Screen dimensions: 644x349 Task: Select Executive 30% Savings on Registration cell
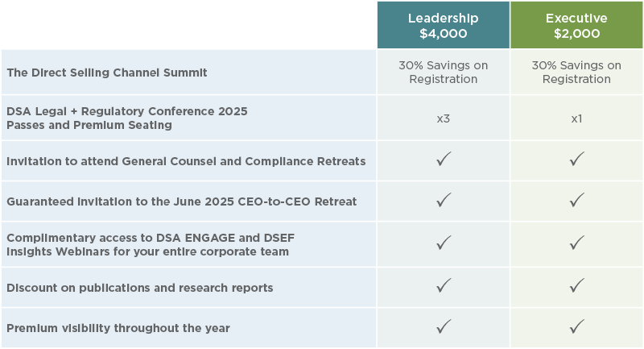(576, 73)
